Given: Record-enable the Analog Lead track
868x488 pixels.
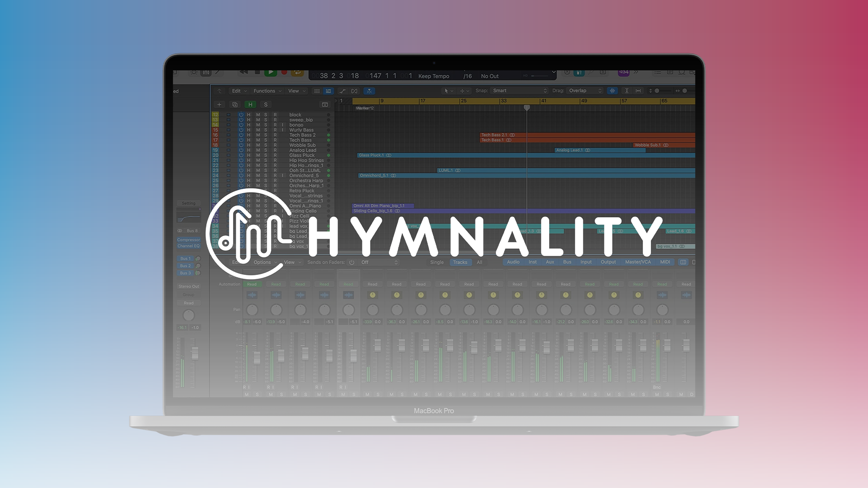Looking at the screenshot, I should (275, 150).
